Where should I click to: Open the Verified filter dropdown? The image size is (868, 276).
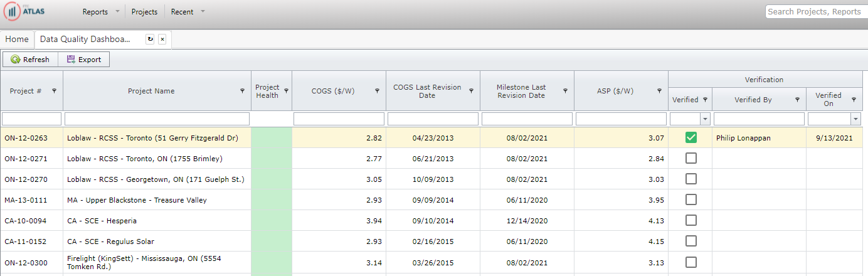click(705, 119)
